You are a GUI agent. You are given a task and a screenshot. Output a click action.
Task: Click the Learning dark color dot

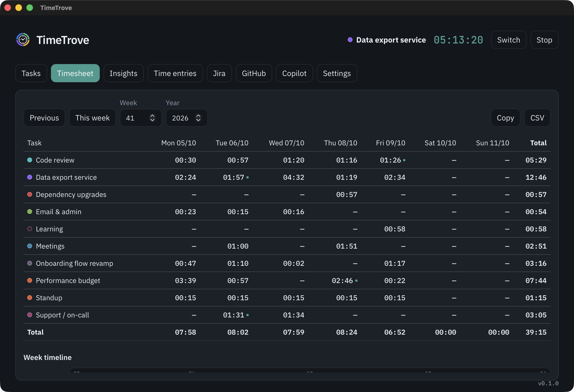click(30, 229)
